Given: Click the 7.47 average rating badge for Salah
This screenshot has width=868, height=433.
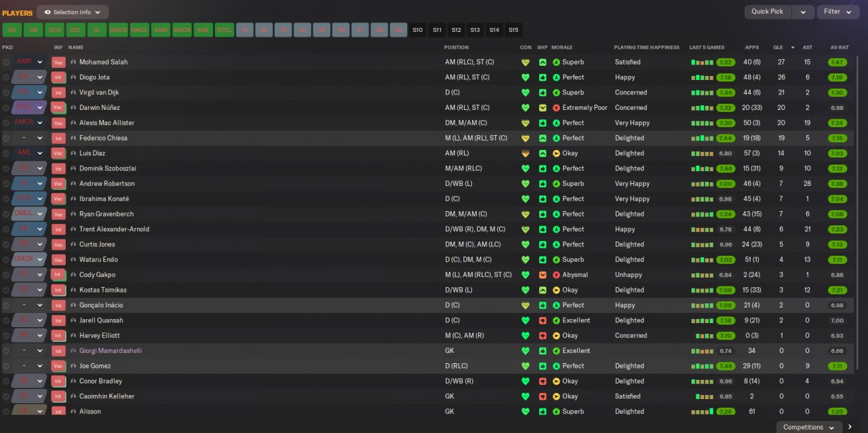Looking at the screenshot, I should pyautogui.click(x=837, y=62).
